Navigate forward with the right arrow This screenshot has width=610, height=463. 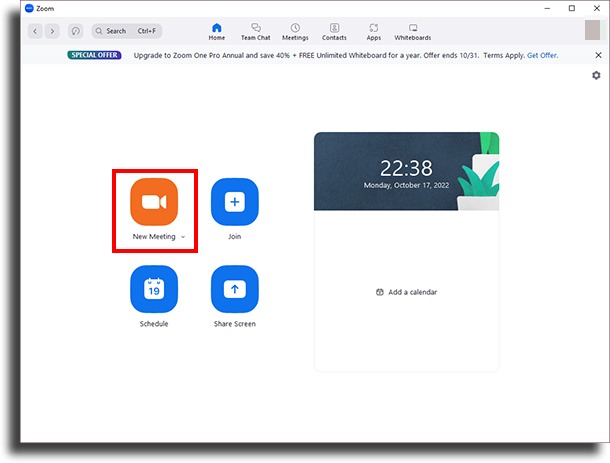(52, 31)
